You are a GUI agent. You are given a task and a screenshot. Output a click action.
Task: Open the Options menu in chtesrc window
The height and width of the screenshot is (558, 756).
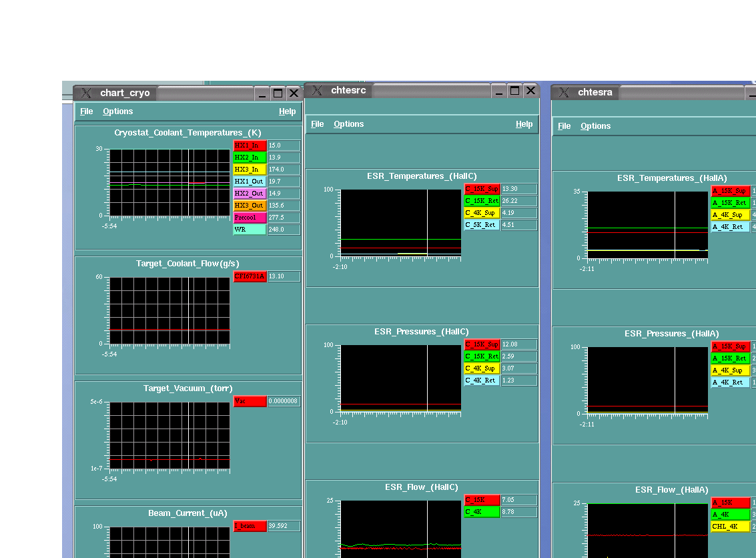tap(348, 124)
